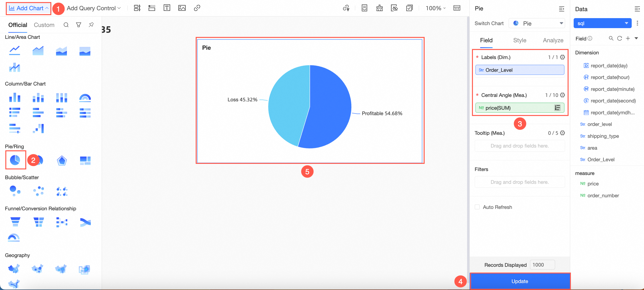644x290 pixels.
Task: Insert a text box from toolbar
Action: [x=167, y=8]
